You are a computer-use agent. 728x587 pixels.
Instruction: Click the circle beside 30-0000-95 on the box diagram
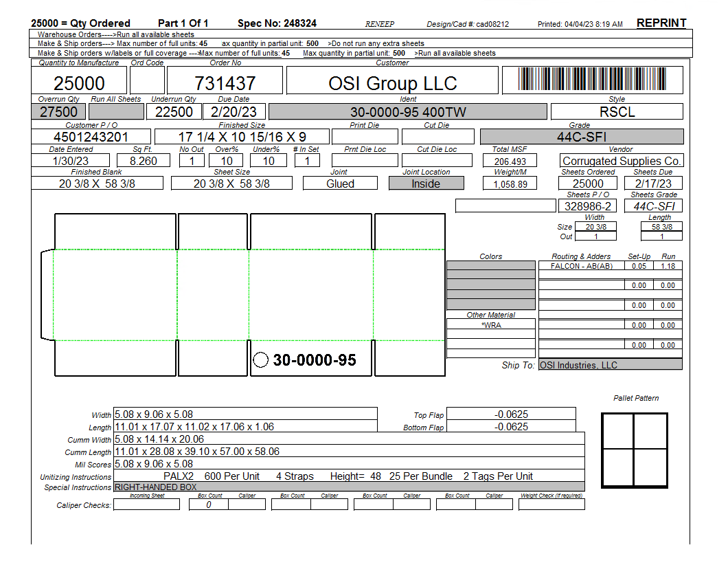click(x=260, y=359)
